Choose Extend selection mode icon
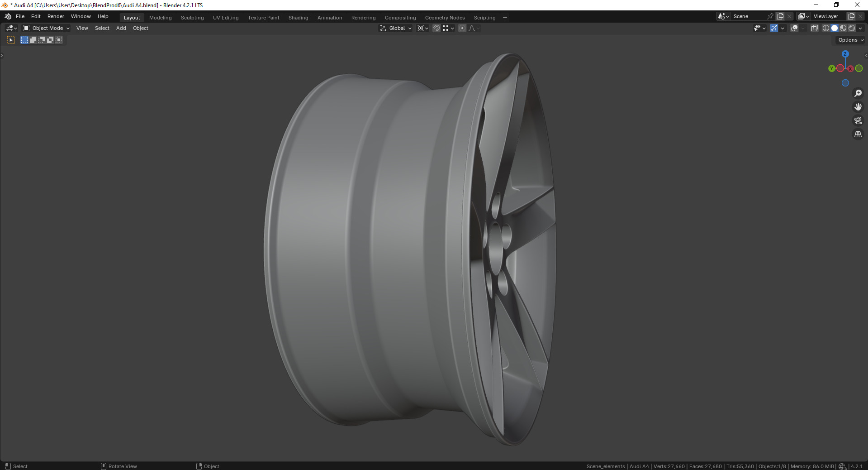Image resolution: width=868 pixels, height=470 pixels. [x=33, y=40]
